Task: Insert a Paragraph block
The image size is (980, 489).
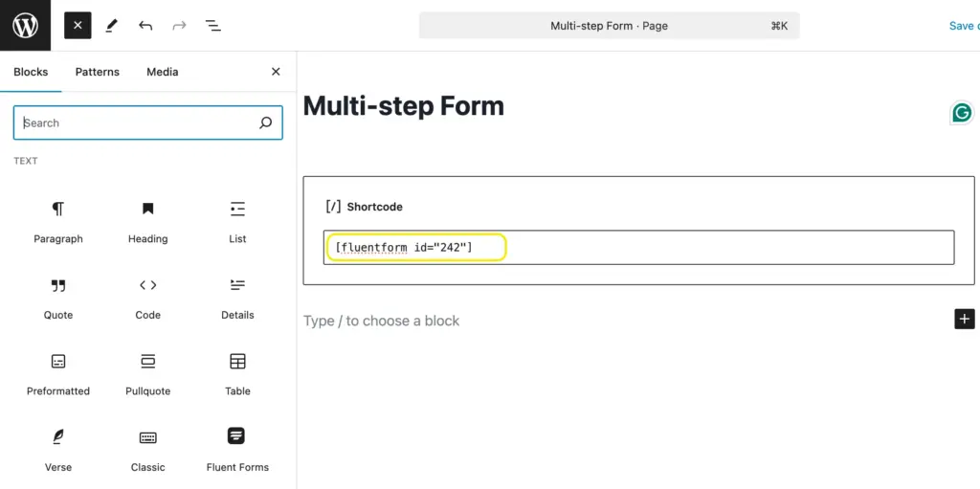Action: click(x=58, y=221)
